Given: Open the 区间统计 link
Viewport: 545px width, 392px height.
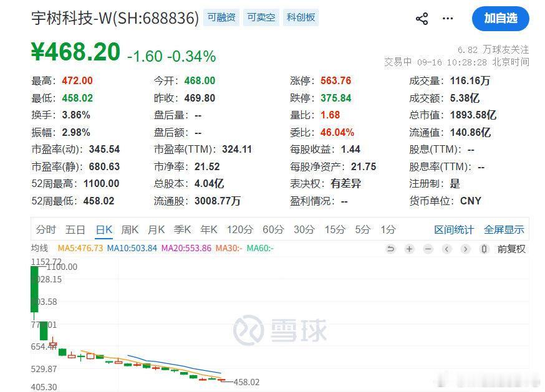Looking at the screenshot, I should pyautogui.click(x=454, y=230).
